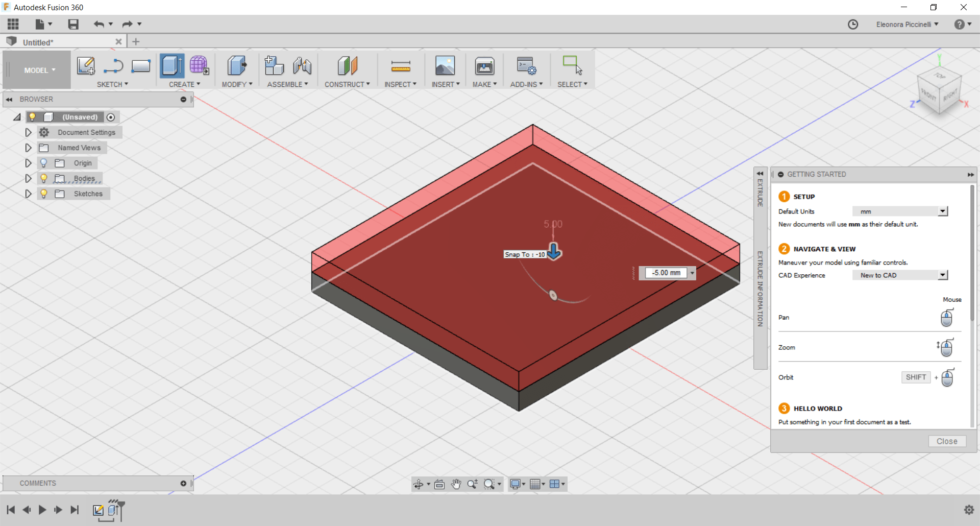The height and width of the screenshot is (526, 980).
Task: Select the Measure inspect tool
Action: pos(401,66)
